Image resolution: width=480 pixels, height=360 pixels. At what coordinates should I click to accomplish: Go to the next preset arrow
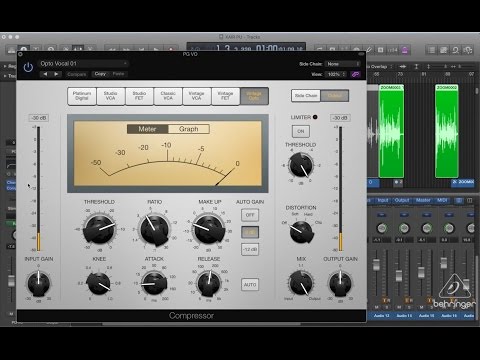pyautogui.click(x=56, y=74)
